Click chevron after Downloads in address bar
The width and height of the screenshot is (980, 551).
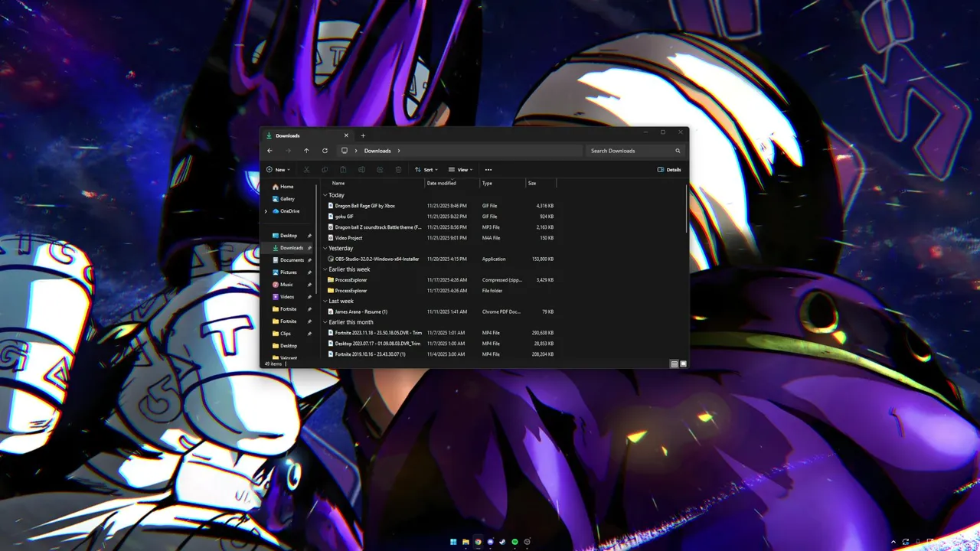(x=399, y=151)
